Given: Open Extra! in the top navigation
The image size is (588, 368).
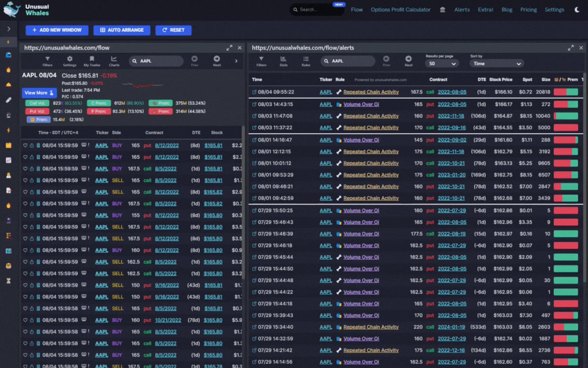Looking at the screenshot, I should (486, 10).
